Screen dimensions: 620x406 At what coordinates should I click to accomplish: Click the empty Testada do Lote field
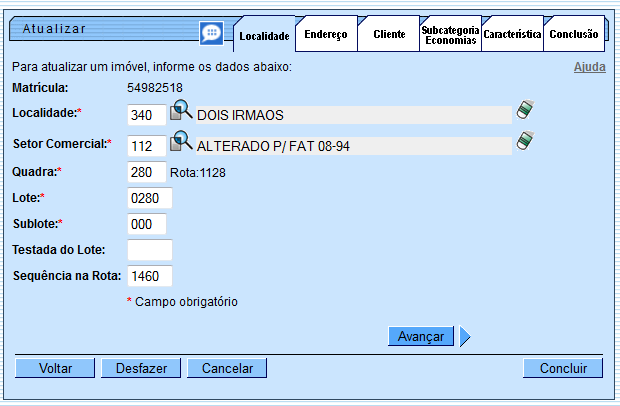pos(150,250)
